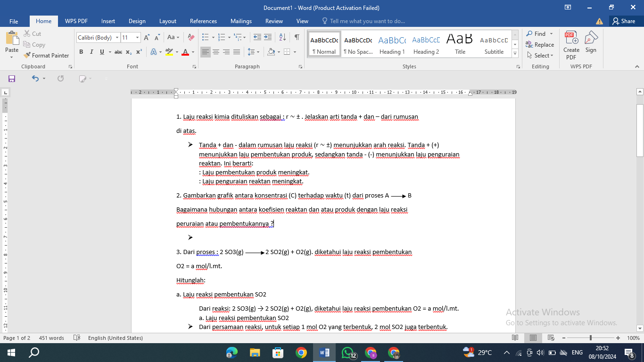Justify paragraph text
The height and width of the screenshot is (362, 644).
pos(236,52)
